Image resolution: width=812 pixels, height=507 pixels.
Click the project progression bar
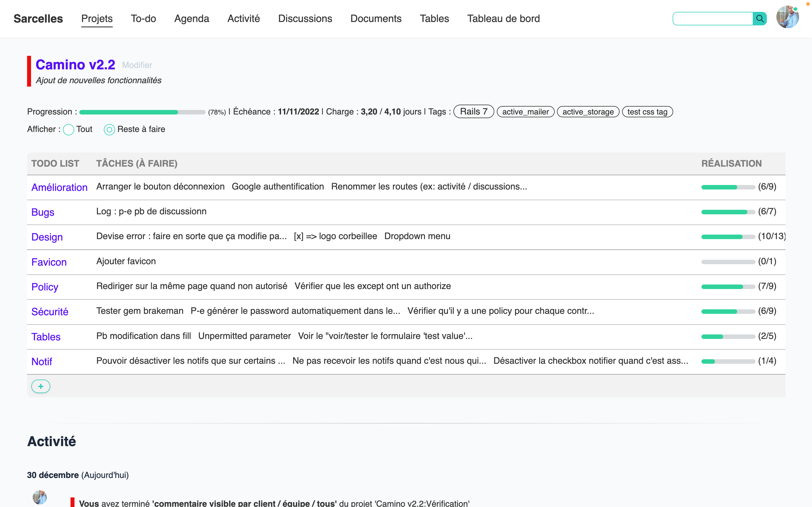pyautogui.click(x=142, y=112)
